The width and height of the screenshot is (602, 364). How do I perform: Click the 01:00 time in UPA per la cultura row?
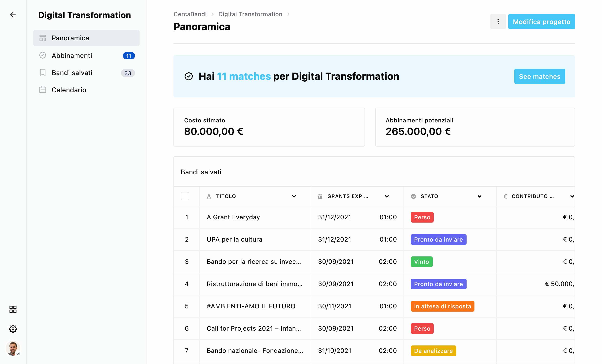388,239
